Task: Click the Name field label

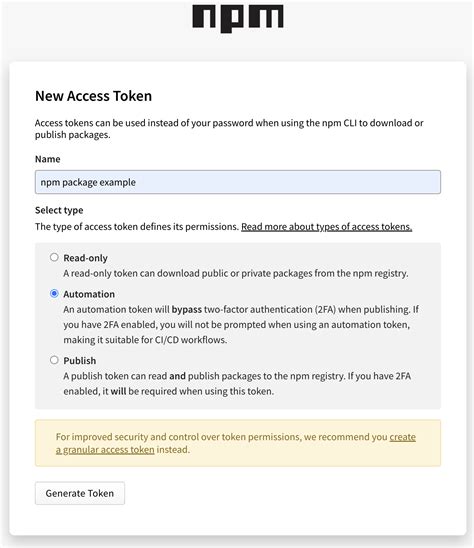Action: tap(48, 159)
